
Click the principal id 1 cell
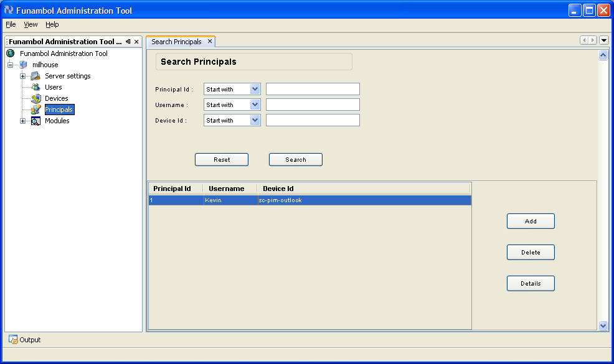[x=176, y=200]
